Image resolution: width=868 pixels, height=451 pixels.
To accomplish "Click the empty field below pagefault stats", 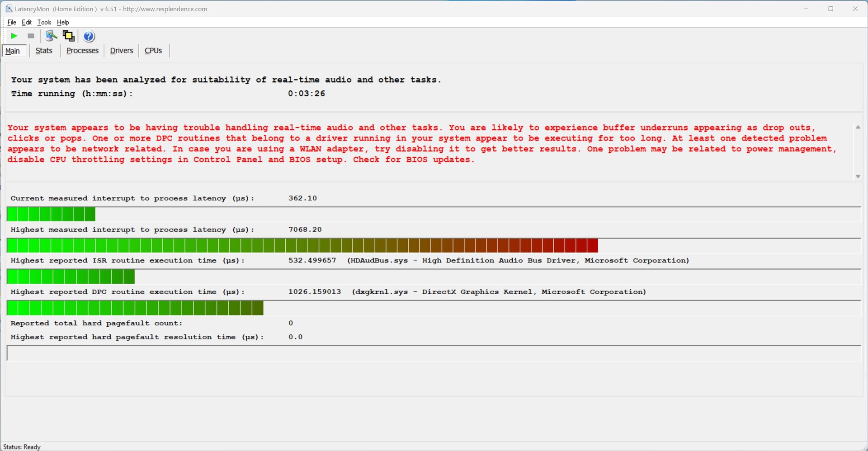I will pos(433,353).
